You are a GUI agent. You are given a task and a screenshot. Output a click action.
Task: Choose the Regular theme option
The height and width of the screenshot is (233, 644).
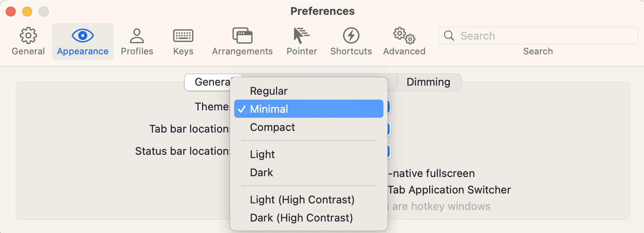click(269, 91)
